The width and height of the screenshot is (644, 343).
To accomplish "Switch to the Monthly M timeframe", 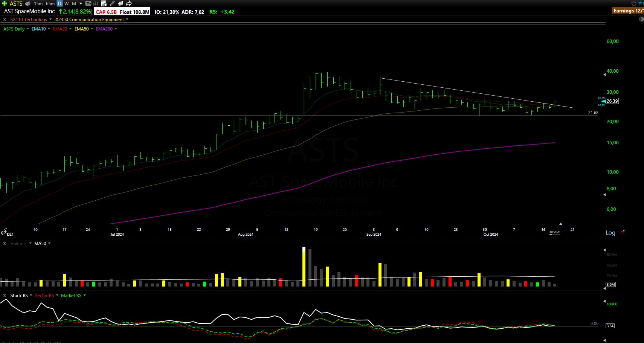I will click(x=74, y=3).
